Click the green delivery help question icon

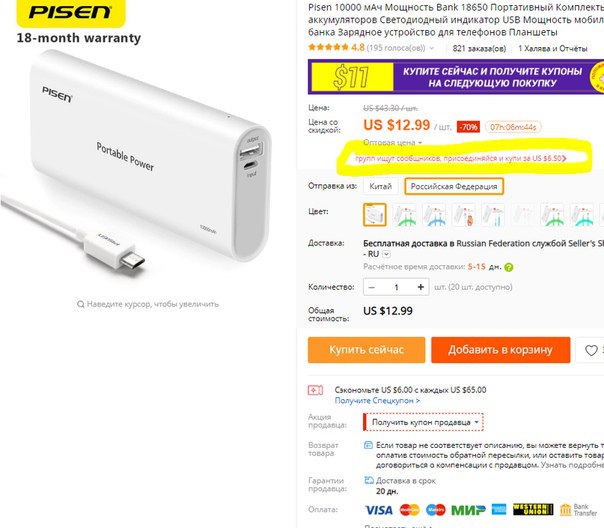point(508,267)
